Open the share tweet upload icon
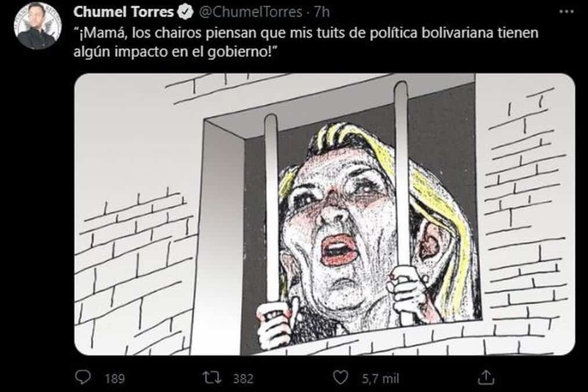The height and width of the screenshot is (392, 588). [486, 377]
